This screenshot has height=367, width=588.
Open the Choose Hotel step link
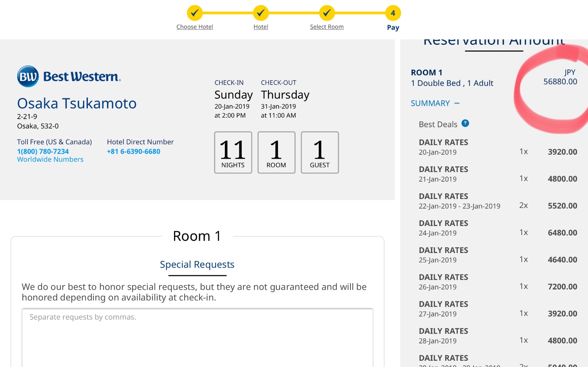point(195,27)
